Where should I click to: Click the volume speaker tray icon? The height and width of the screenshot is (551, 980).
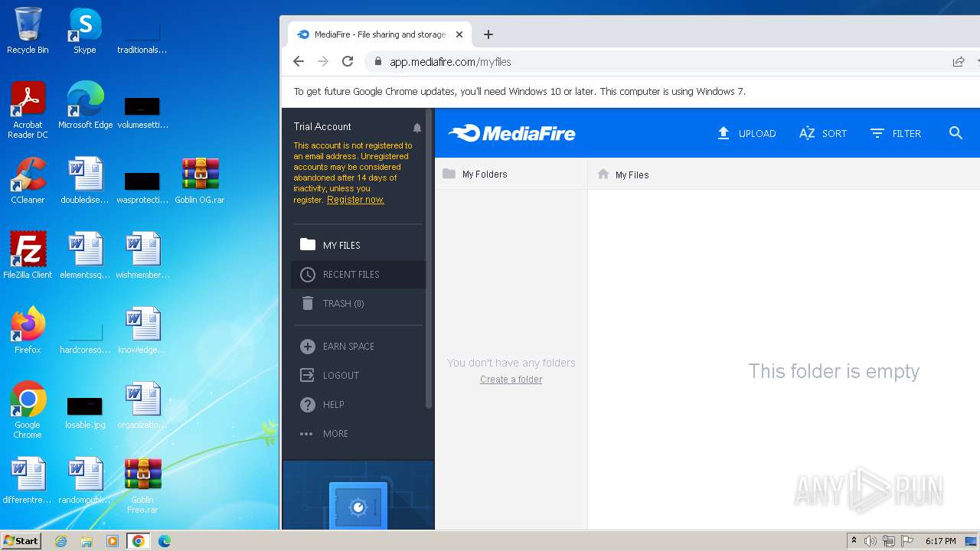[871, 541]
